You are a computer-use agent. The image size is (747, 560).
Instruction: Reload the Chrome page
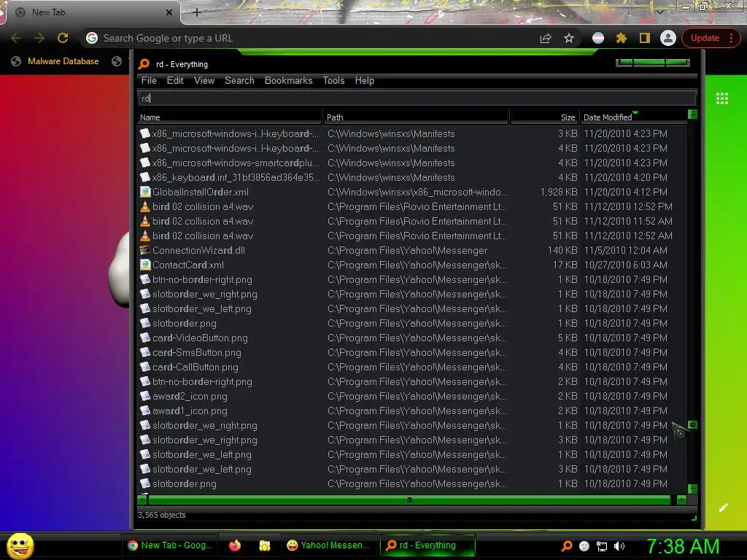(x=63, y=38)
